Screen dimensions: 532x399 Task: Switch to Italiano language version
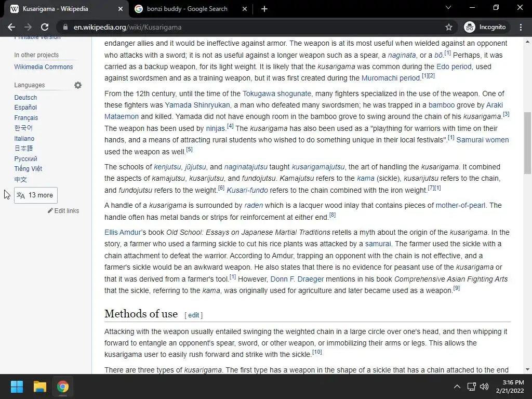pyautogui.click(x=24, y=138)
